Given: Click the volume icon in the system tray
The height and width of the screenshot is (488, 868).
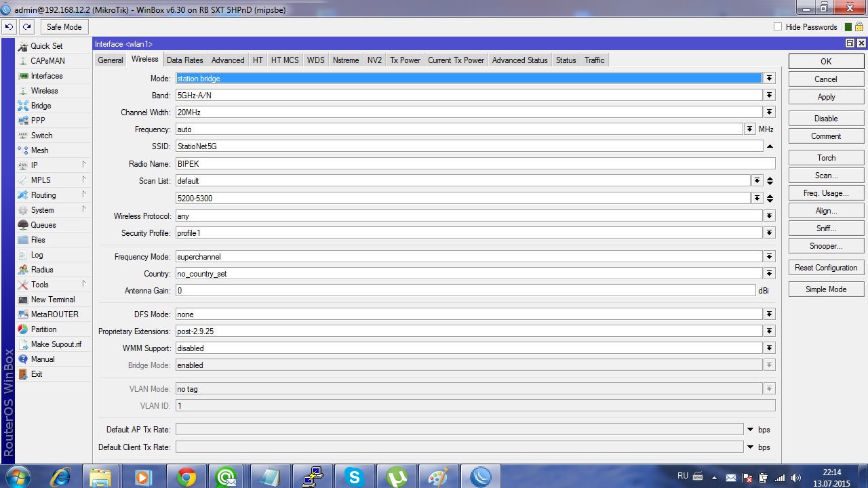Looking at the screenshot, I should click(x=796, y=478).
